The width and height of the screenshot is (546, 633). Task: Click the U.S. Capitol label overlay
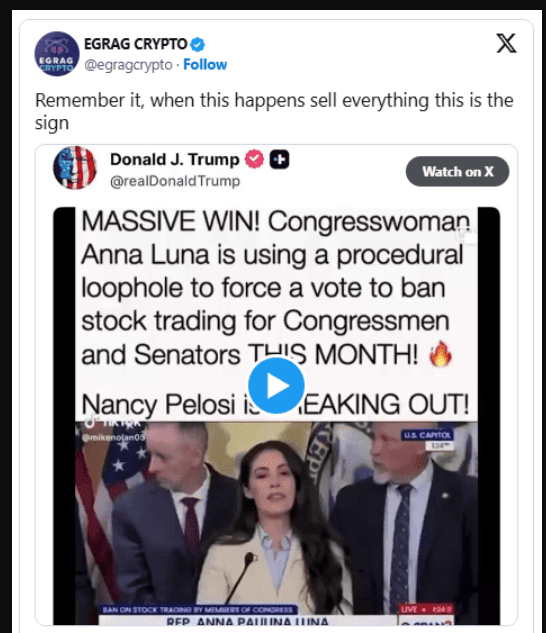(427, 435)
